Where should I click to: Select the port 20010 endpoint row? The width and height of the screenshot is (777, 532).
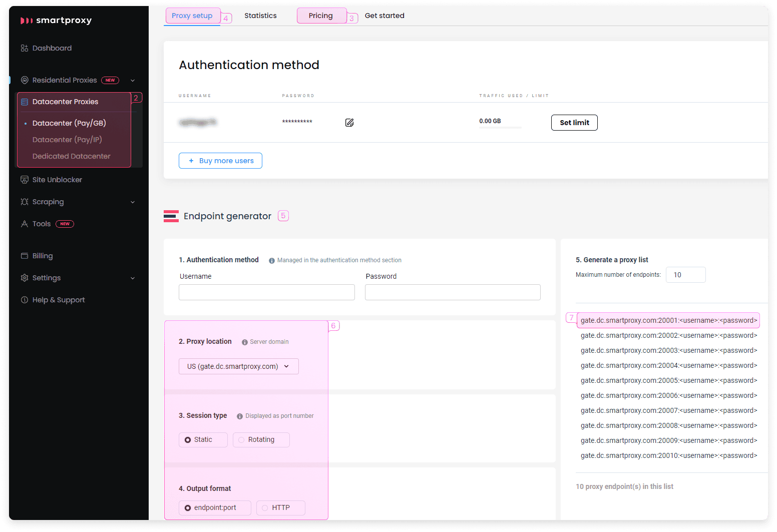point(669,455)
